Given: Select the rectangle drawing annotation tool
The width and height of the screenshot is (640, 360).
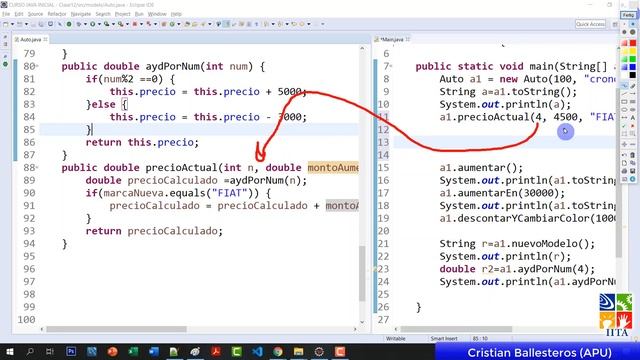Looking at the screenshot, I should (x=624, y=102).
